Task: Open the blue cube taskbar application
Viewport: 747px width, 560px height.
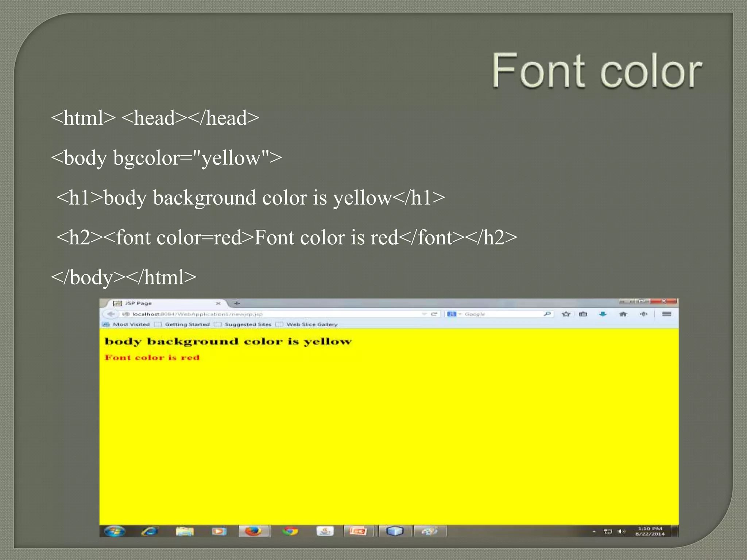Action: pyautogui.click(x=395, y=531)
